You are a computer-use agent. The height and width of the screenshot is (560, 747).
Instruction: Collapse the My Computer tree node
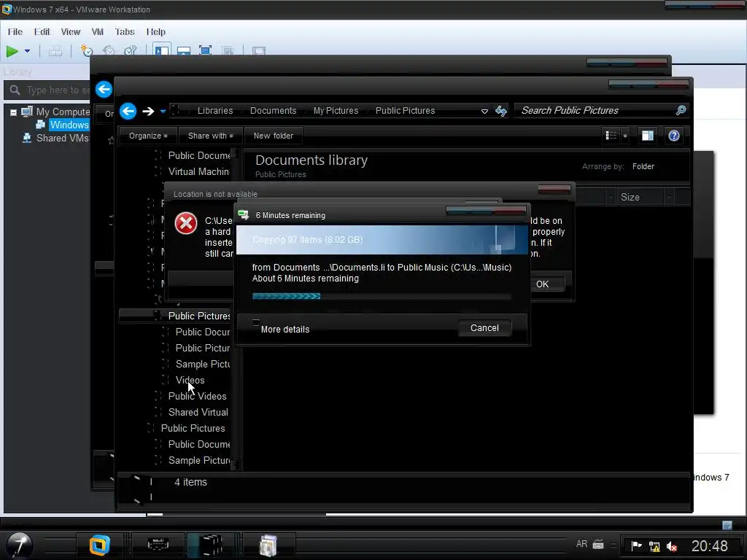point(13,112)
